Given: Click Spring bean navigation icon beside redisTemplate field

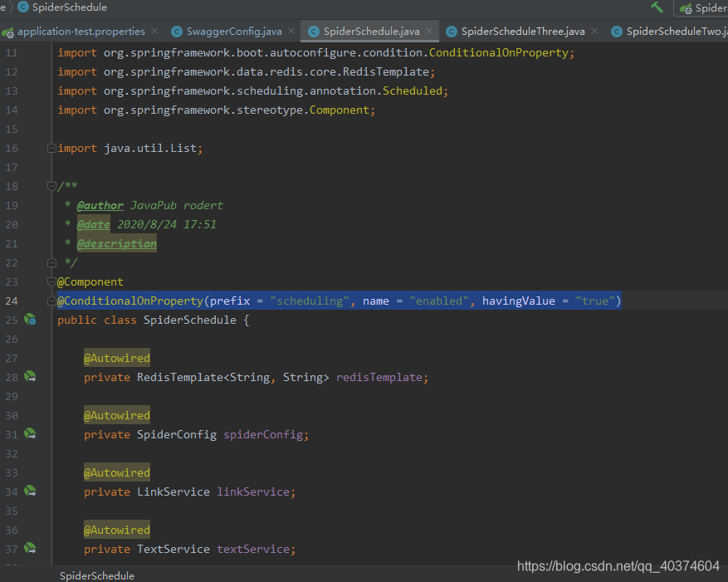Looking at the screenshot, I should pyautogui.click(x=30, y=377).
